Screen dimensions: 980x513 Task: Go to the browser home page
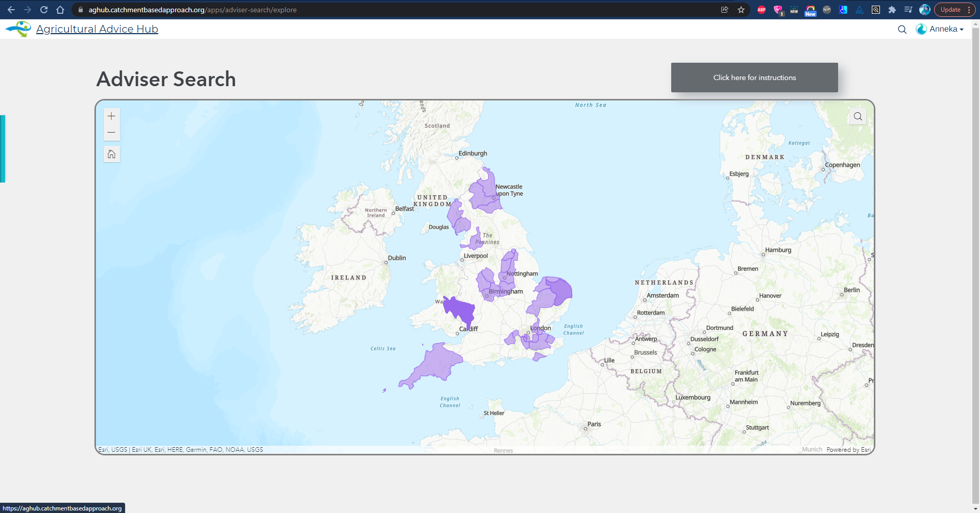60,10
